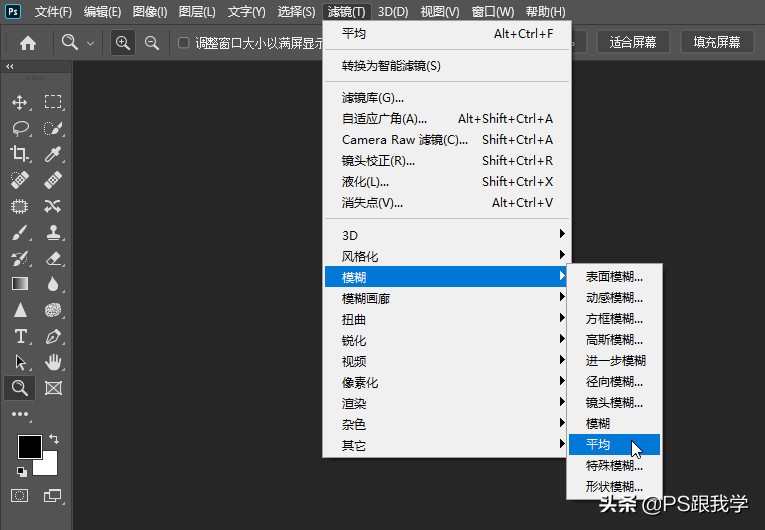The width and height of the screenshot is (765, 530).
Task: Select the Quick Selection tool
Action: 53,128
